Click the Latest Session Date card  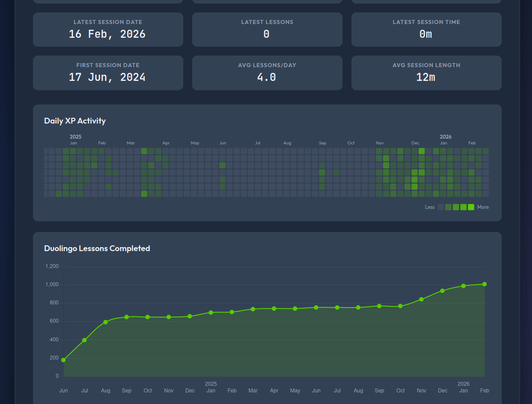(x=108, y=29)
